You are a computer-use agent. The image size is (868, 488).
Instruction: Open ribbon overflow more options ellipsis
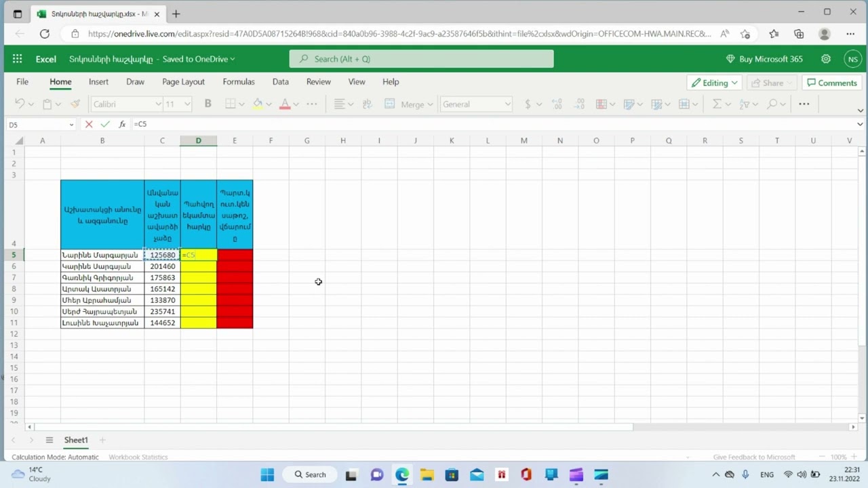(x=804, y=104)
